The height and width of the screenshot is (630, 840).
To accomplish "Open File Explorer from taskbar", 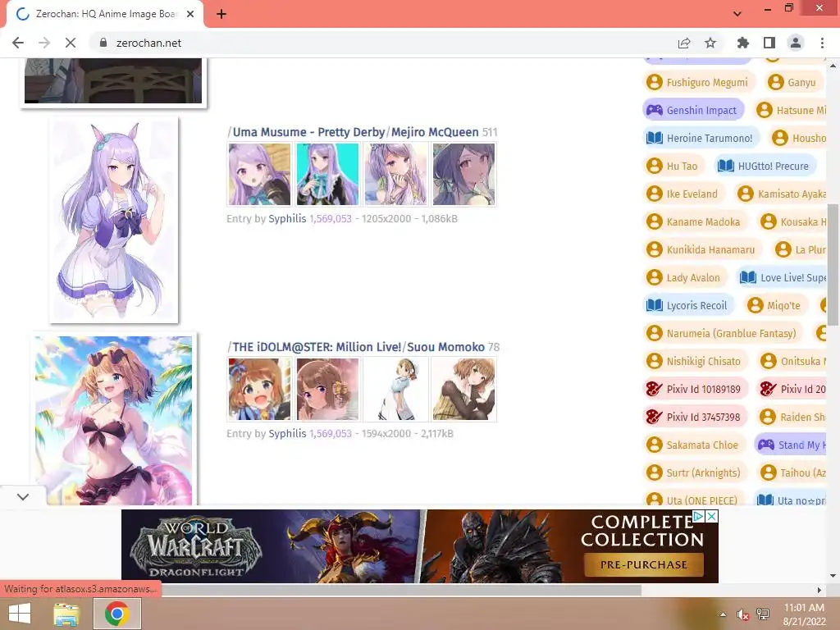I will [66, 614].
